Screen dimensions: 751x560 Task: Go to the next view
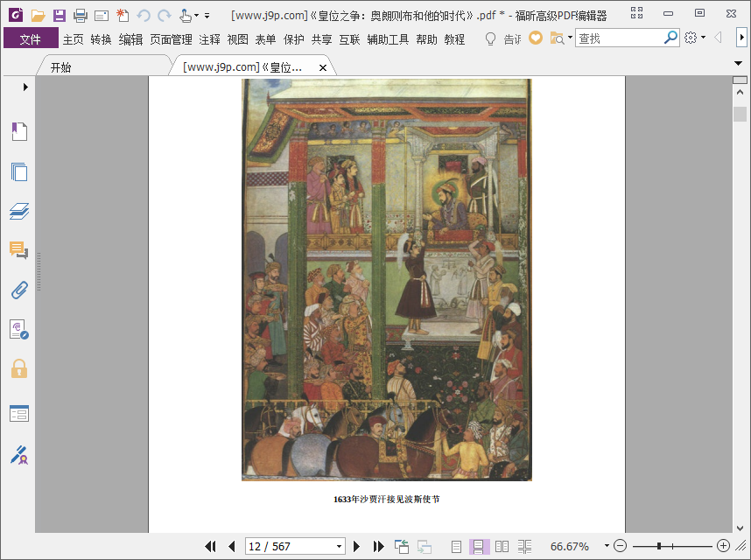pos(424,546)
